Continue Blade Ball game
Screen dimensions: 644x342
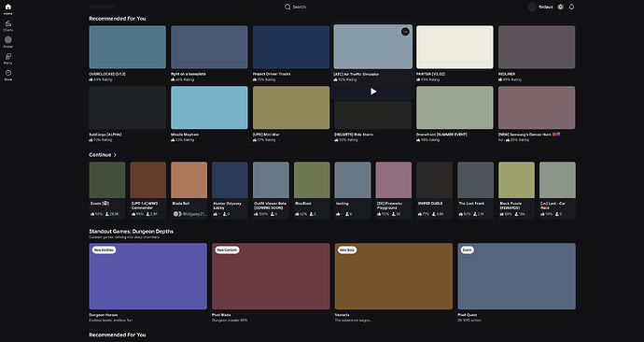[x=189, y=190]
